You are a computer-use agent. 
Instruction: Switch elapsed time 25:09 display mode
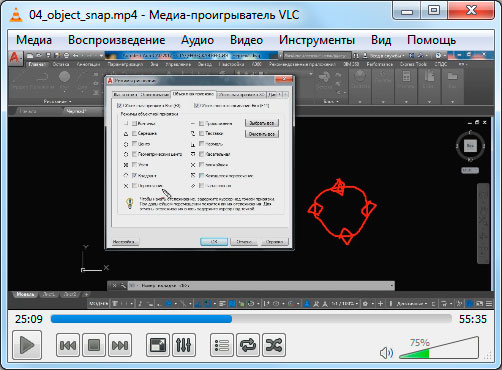(29, 319)
